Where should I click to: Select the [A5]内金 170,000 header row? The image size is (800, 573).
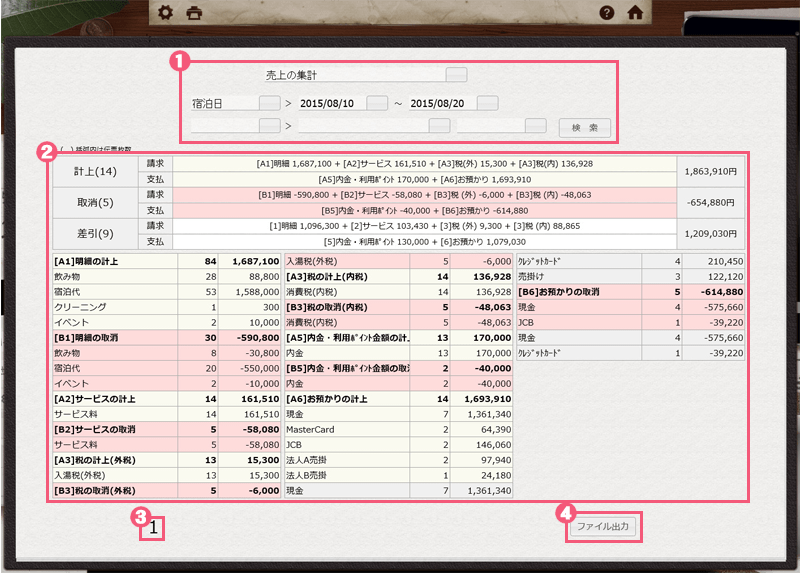[398, 338]
